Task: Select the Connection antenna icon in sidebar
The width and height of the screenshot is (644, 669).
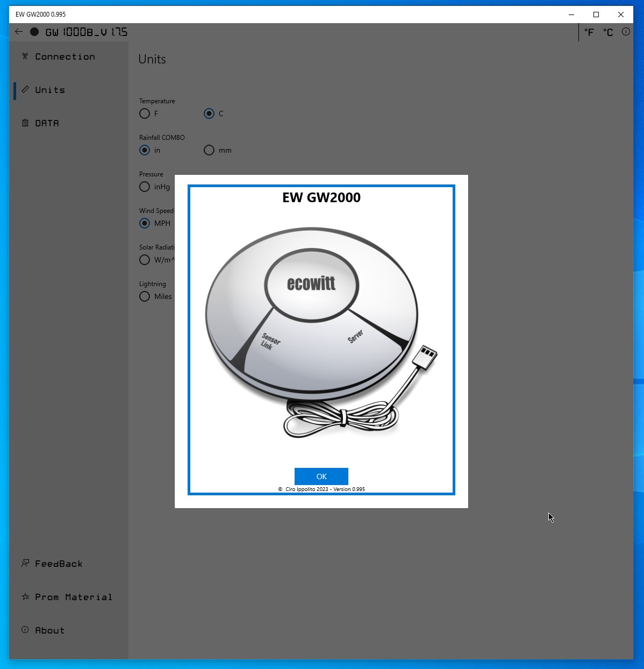Action: (x=25, y=56)
